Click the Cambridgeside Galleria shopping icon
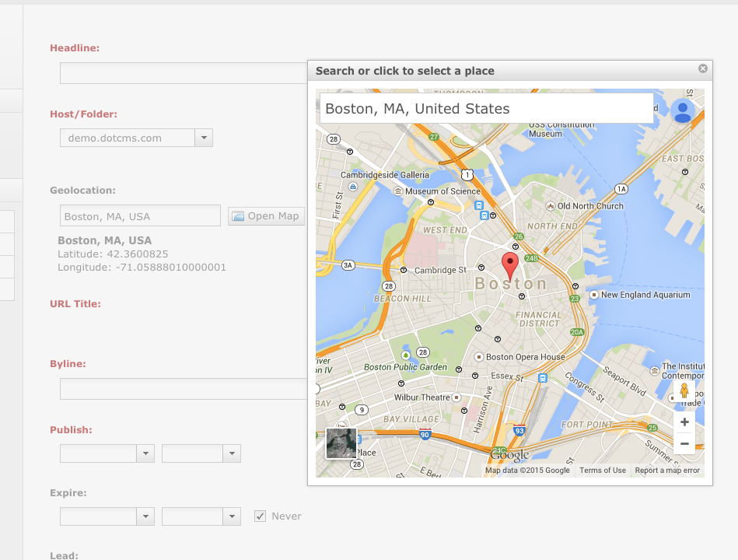738x560 pixels. click(x=352, y=187)
